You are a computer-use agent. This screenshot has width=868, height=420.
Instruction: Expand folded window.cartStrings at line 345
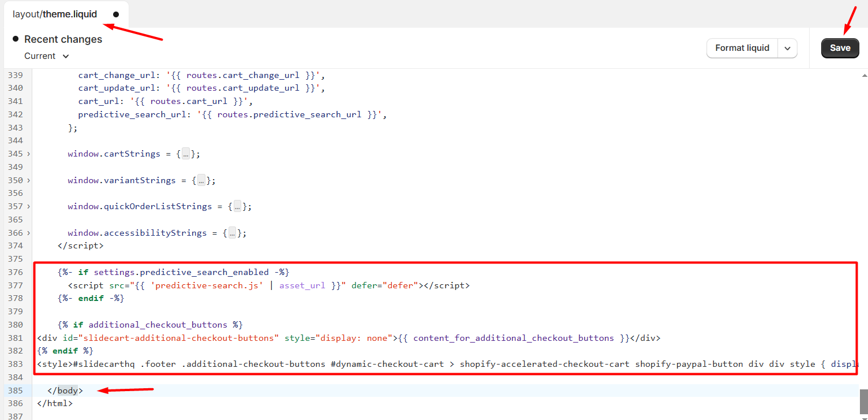coord(28,154)
